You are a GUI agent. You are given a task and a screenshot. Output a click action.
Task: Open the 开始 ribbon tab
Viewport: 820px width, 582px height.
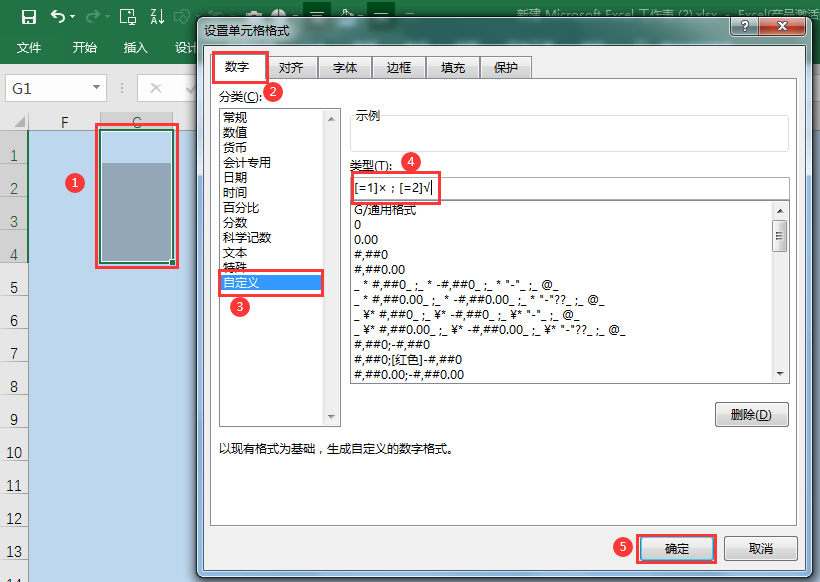coord(85,48)
